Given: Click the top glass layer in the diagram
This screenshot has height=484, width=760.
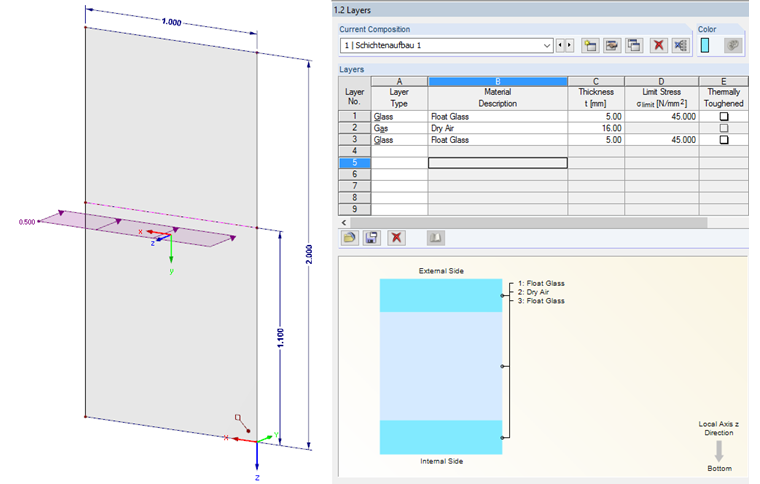Looking at the screenshot, I should coord(441,295).
